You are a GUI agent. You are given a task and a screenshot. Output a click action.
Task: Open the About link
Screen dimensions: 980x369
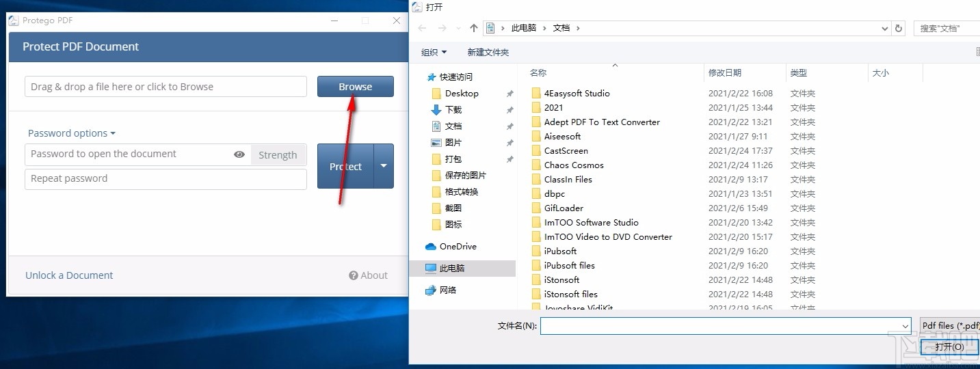coord(368,275)
